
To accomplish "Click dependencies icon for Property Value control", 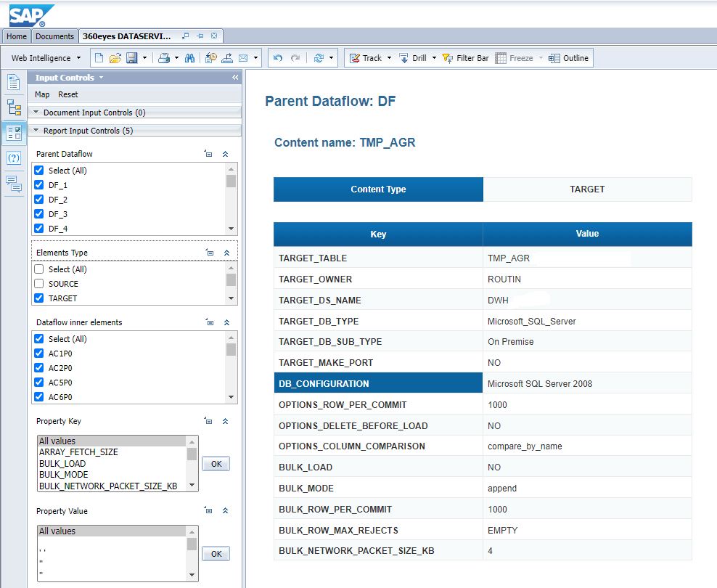I will [x=208, y=511].
